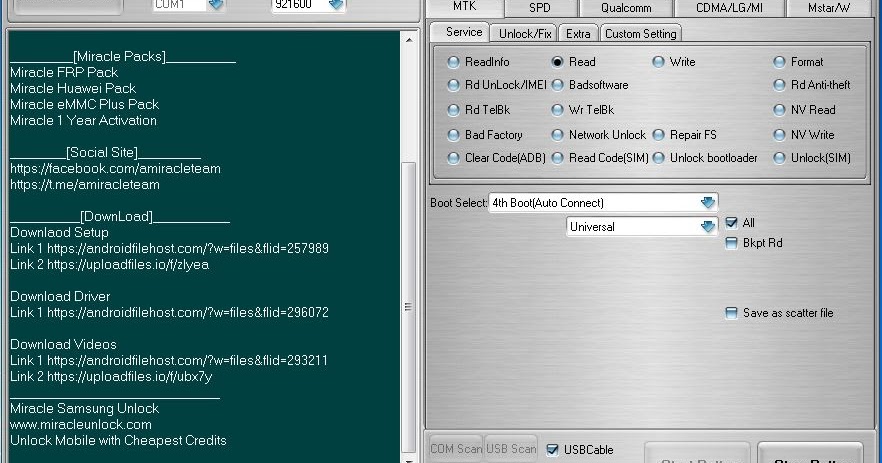Click the USB Scan button
Image resolution: width=882 pixels, height=463 pixels.
511,449
